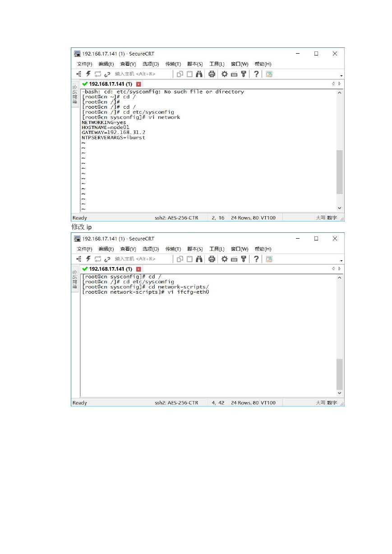392x554 pixels.
Task: Click tab scroll-left arrow in ifcfg-eth0 window
Action: pos(333,268)
